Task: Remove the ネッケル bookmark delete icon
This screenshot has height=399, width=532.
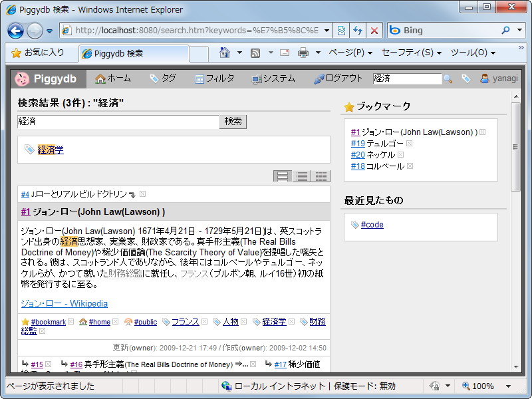Action: click(x=401, y=154)
